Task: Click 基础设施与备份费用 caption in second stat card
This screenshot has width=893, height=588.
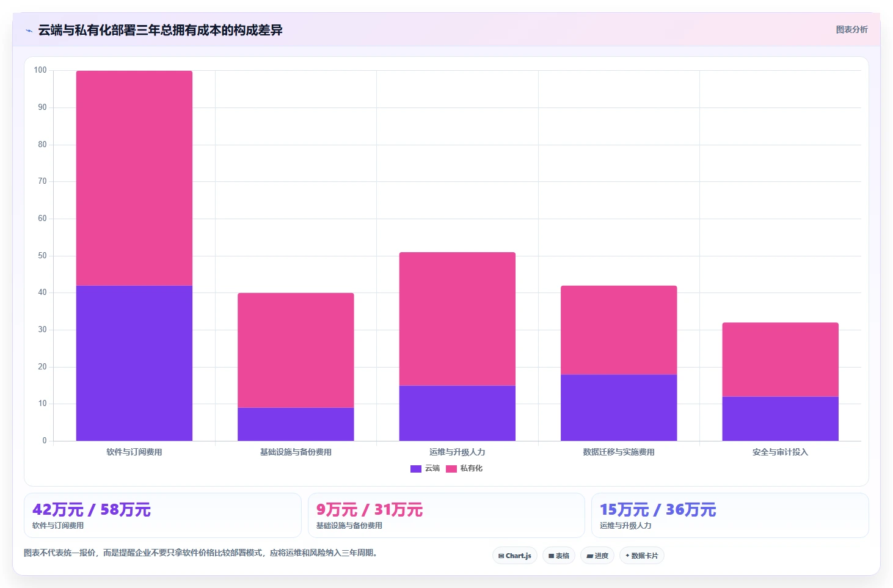Action: coord(349,526)
